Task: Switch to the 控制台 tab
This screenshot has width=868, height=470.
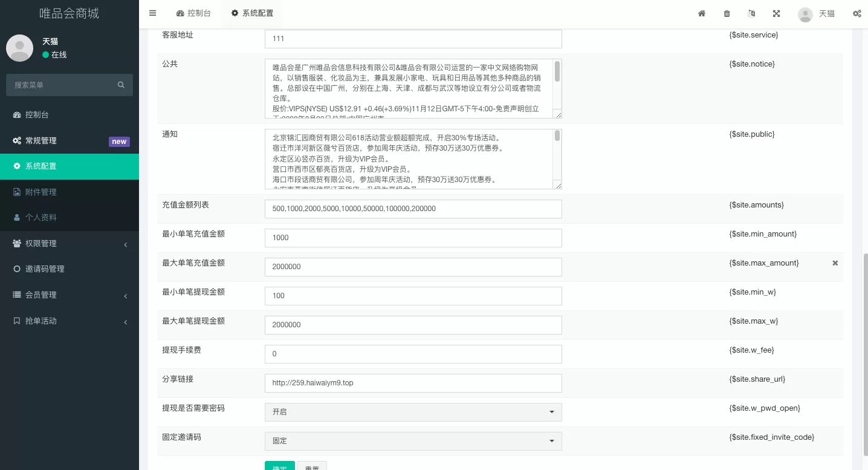Action: click(193, 13)
